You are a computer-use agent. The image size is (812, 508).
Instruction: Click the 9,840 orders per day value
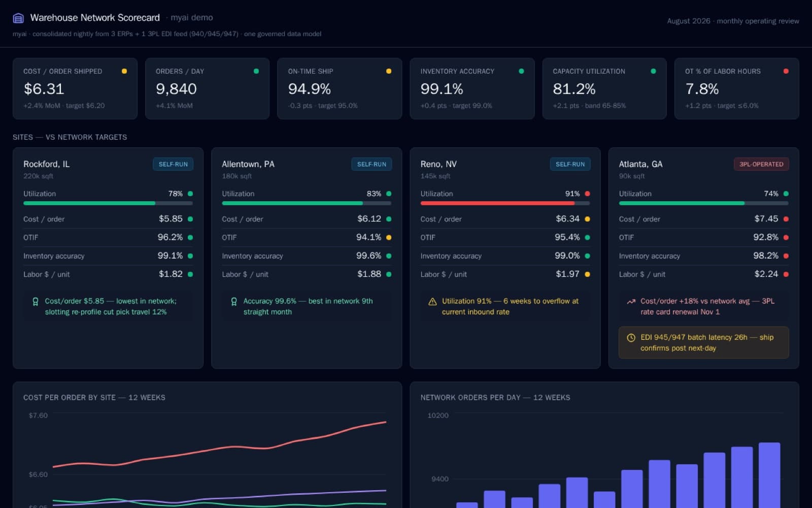(176, 89)
